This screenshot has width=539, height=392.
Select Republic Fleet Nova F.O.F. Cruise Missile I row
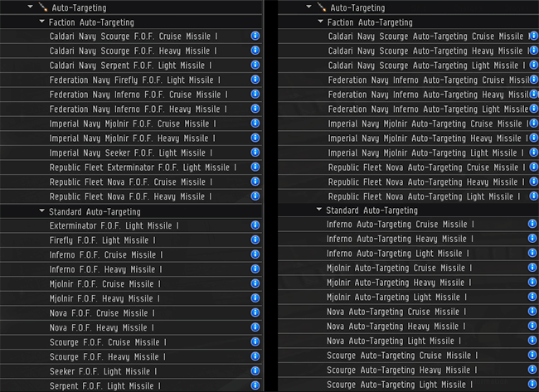(x=131, y=181)
